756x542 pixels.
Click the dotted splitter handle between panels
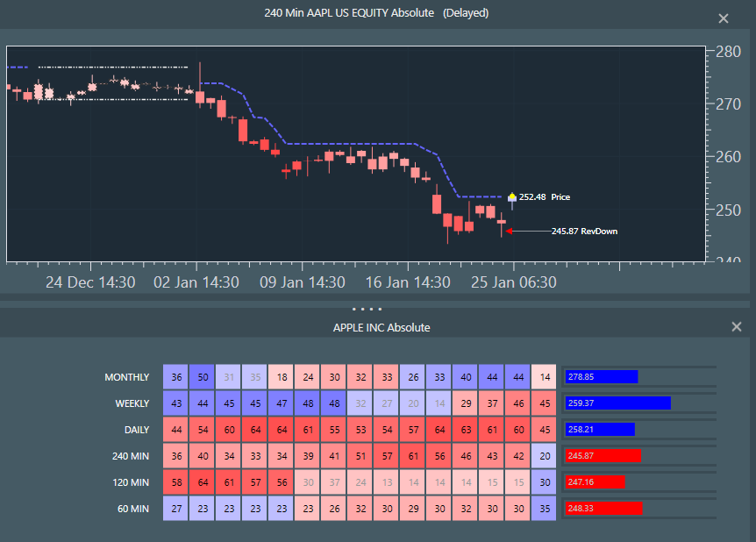(x=367, y=309)
